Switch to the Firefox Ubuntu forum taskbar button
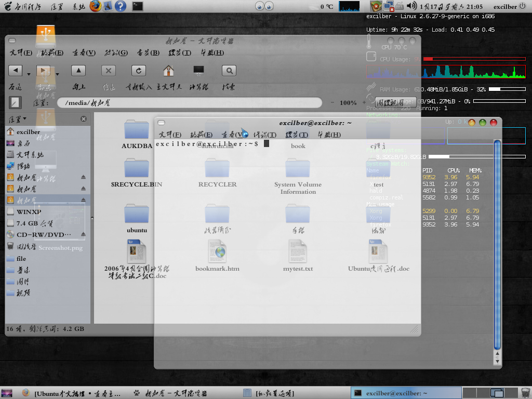532x399 pixels. point(72,393)
